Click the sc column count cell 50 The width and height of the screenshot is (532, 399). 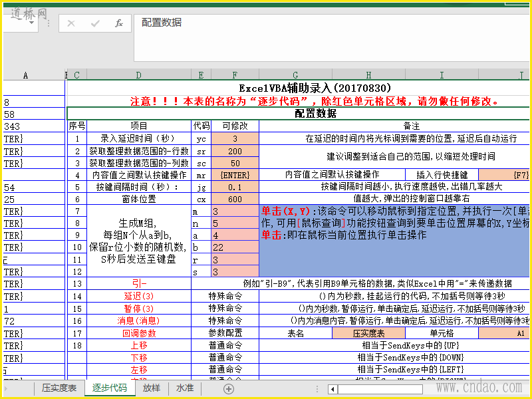(x=235, y=163)
